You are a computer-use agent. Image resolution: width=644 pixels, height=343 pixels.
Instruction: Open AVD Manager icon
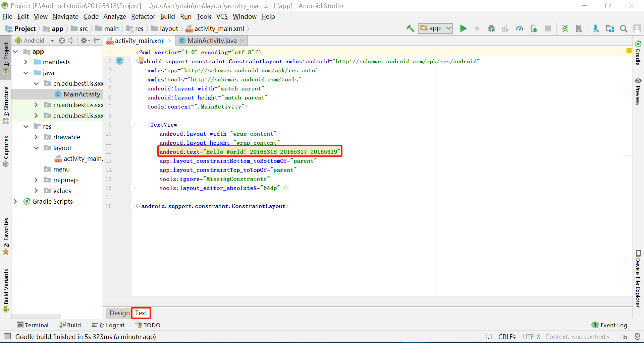coord(579,28)
